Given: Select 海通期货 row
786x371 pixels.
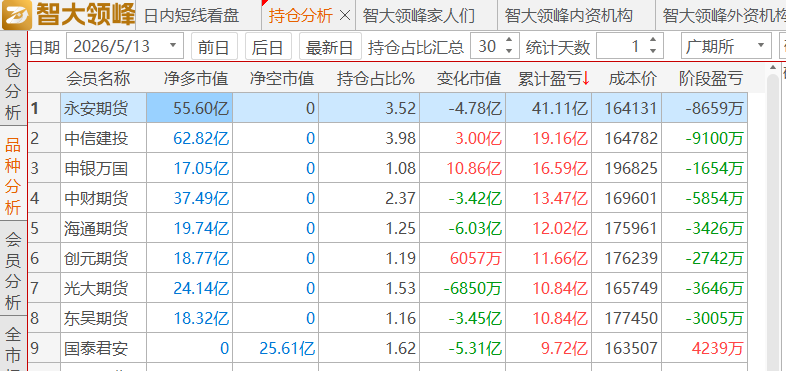Looking at the screenshot, I should click(387, 228).
